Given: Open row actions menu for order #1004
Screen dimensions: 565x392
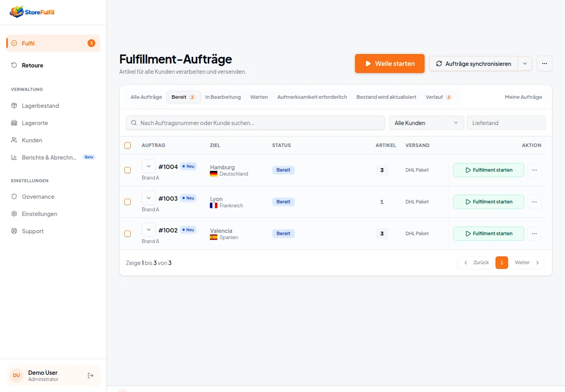Looking at the screenshot, I should pos(534,170).
